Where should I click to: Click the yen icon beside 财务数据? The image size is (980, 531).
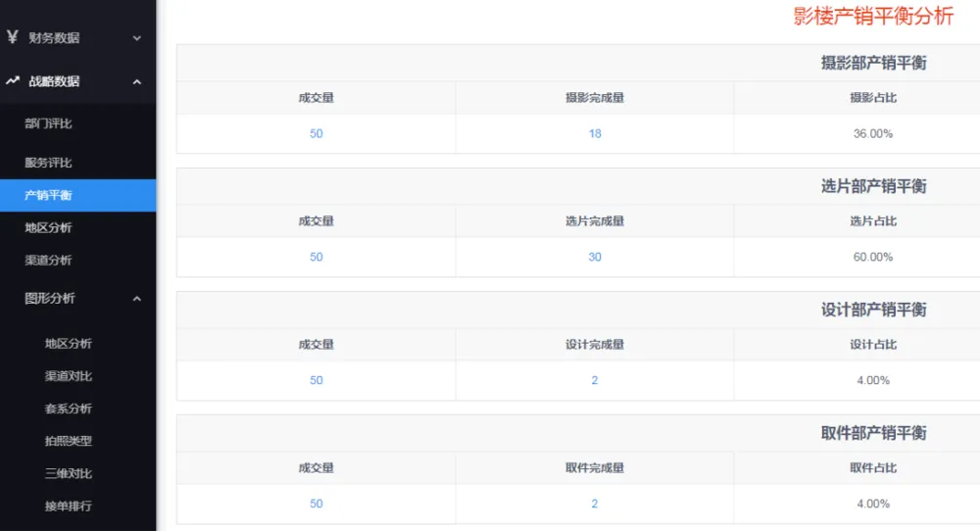pyautogui.click(x=13, y=38)
